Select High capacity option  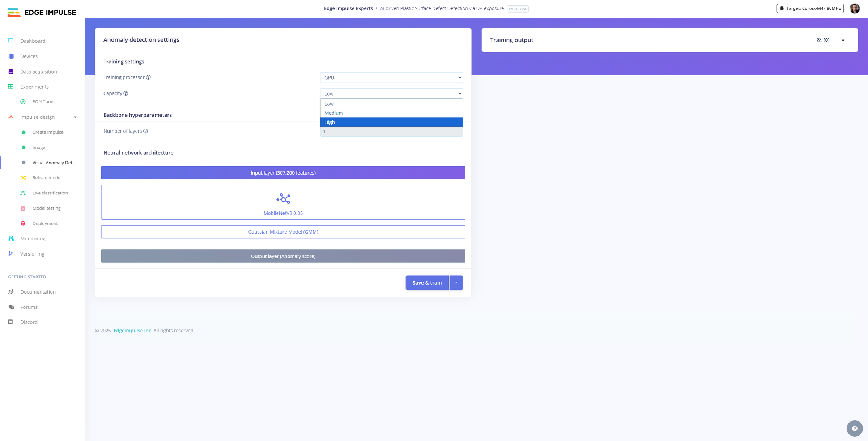[x=391, y=122]
